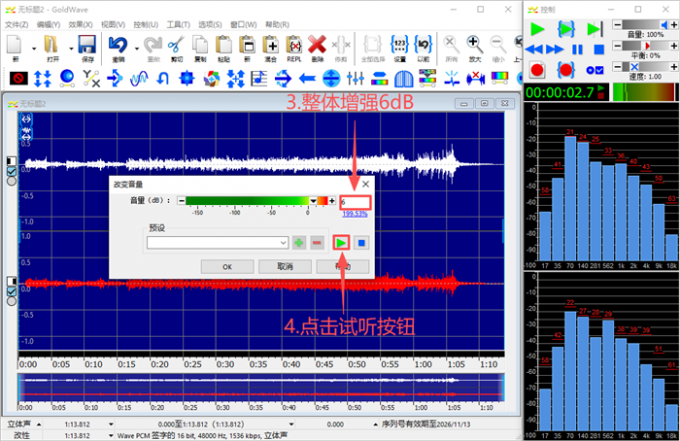Click the playback volume slider in the Control window
This screenshot has height=441, width=680.
(x=645, y=25)
